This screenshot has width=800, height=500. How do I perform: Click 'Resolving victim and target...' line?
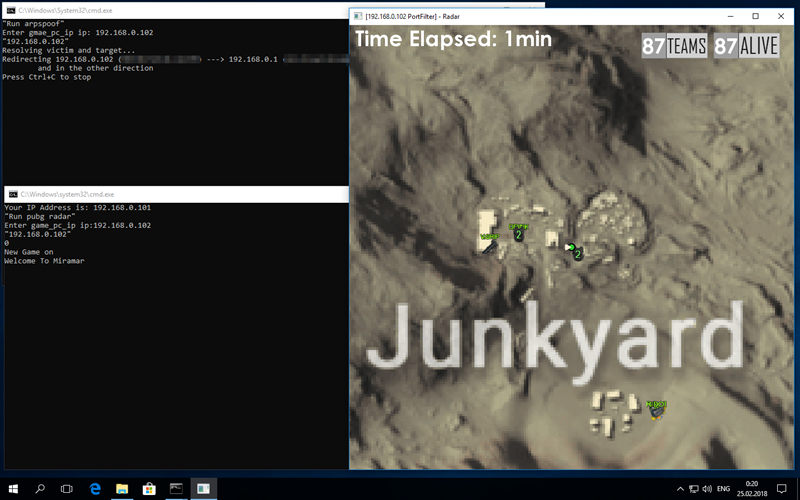coord(69,50)
